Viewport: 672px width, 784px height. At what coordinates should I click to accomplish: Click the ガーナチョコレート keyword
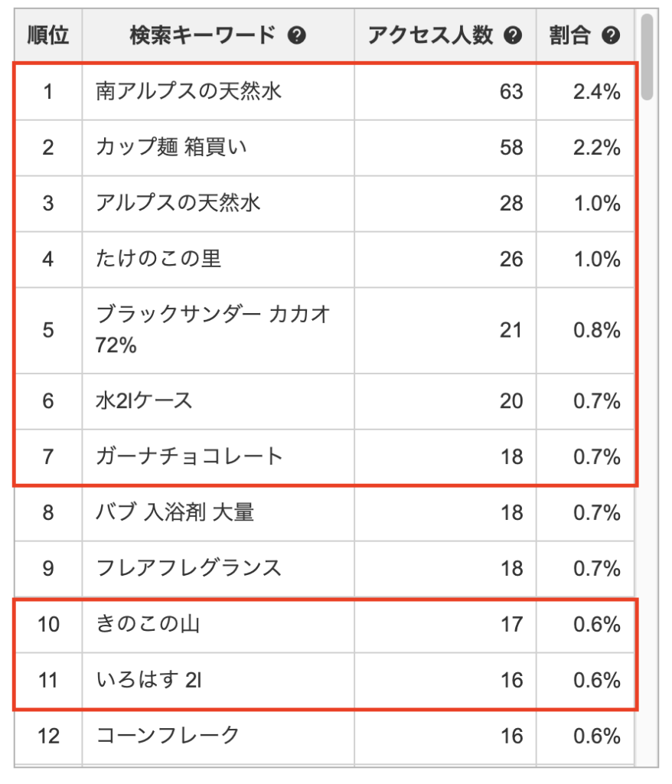coord(190,456)
